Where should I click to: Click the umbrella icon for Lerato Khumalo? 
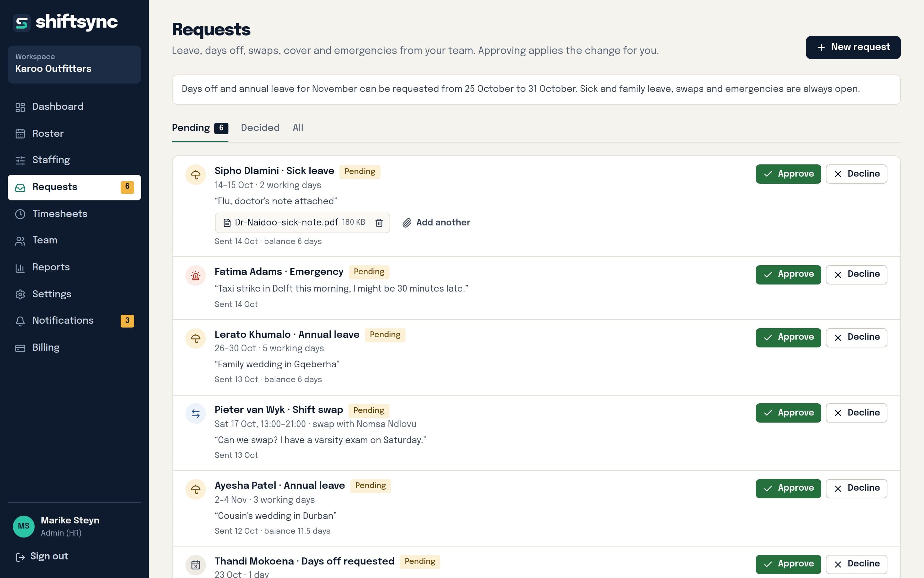(195, 338)
